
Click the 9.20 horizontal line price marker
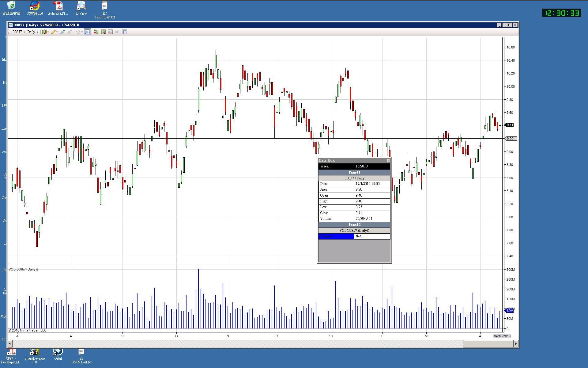click(511, 139)
